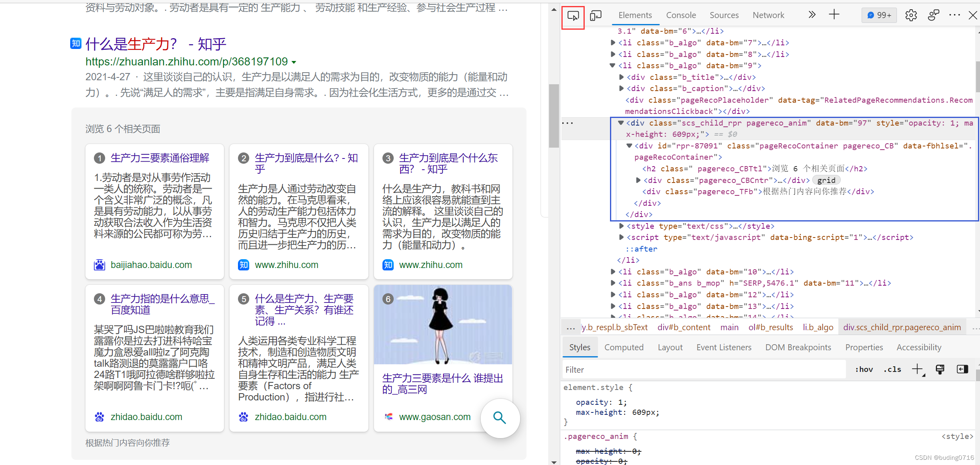The height and width of the screenshot is (465, 980).
Task: Click the floating search magnifier button
Action: coord(500,418)
